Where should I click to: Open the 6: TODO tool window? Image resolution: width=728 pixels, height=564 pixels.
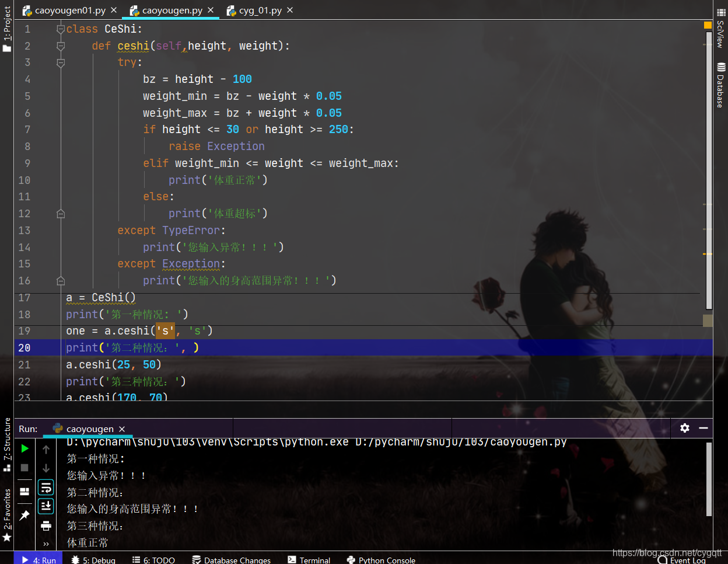(153, 560)
